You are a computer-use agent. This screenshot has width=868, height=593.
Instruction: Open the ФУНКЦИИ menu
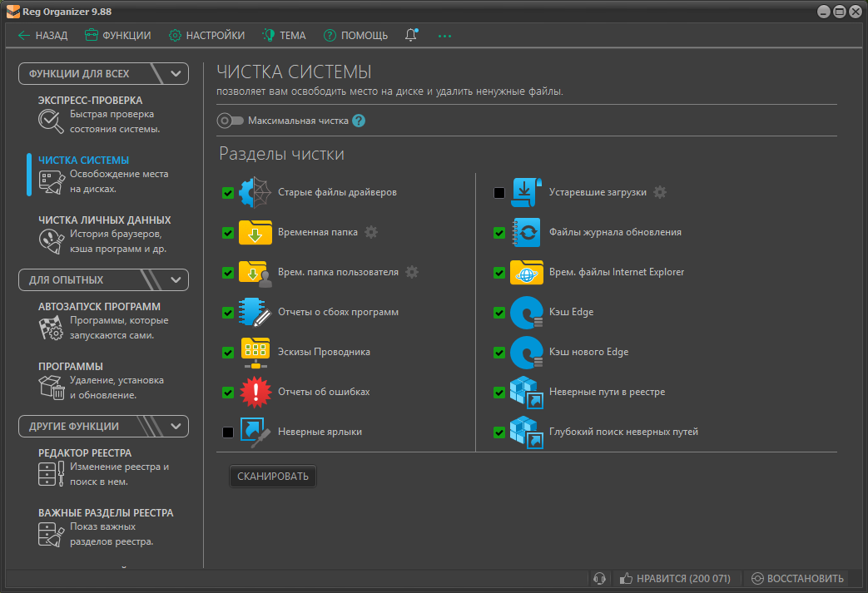click(x=117, y=36)
